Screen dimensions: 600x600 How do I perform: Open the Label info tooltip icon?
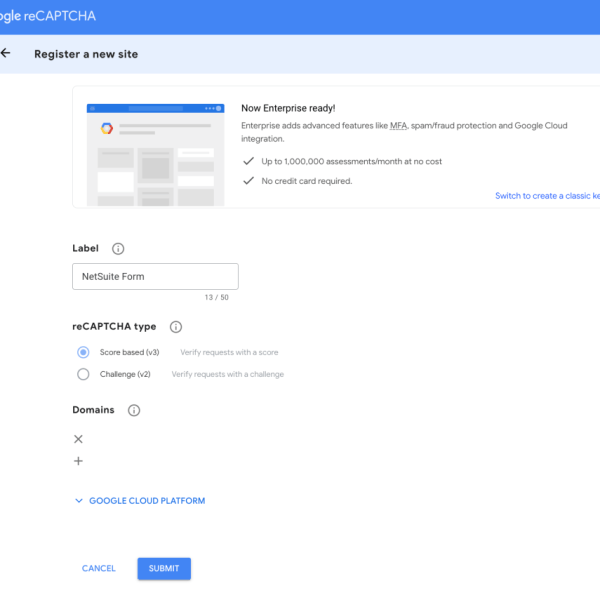(x=118, y=249)
